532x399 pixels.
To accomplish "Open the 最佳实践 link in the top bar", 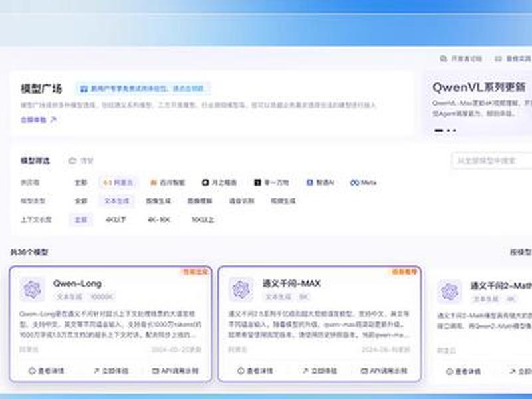I will click(x=513, y=59).
